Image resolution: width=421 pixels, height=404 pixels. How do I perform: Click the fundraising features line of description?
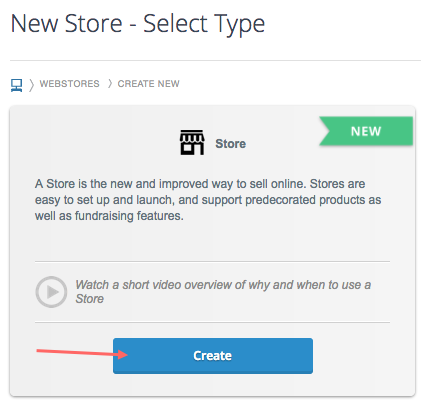(109, 216)
